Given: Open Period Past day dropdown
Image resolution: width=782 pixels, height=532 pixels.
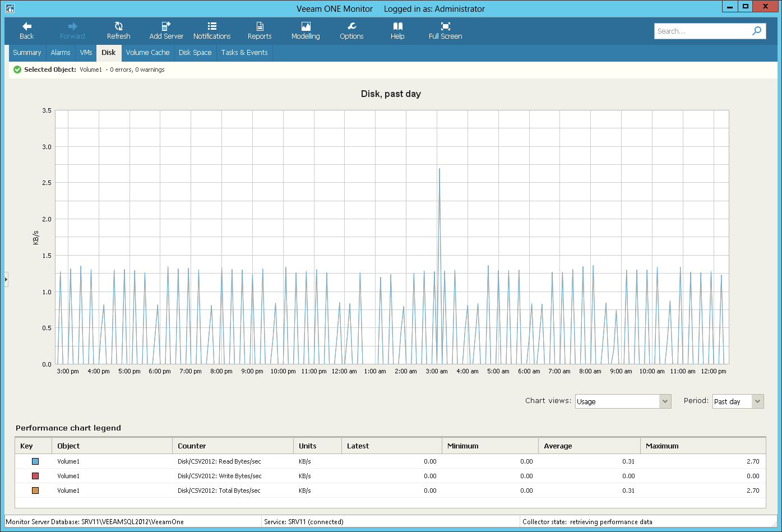Looking at the screenshot, I should coord(738,401).
